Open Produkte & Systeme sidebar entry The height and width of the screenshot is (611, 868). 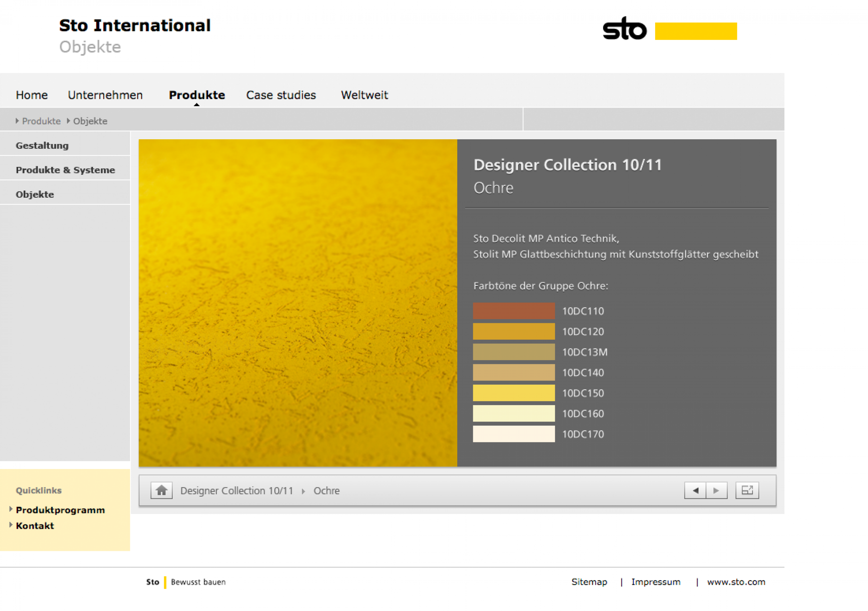click(66, 170)
